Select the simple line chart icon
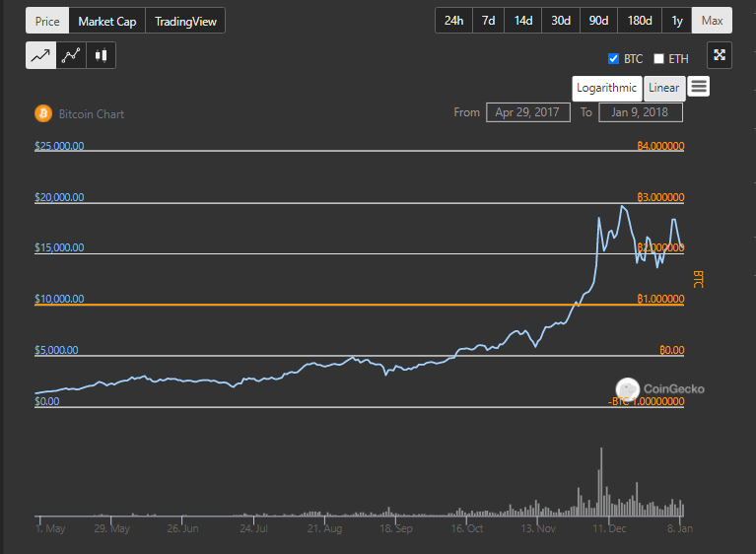 (41, 55)
